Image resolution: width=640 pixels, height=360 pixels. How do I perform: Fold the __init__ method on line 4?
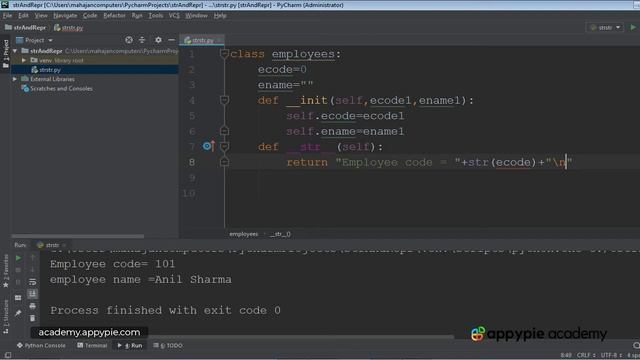coord(224,100)
